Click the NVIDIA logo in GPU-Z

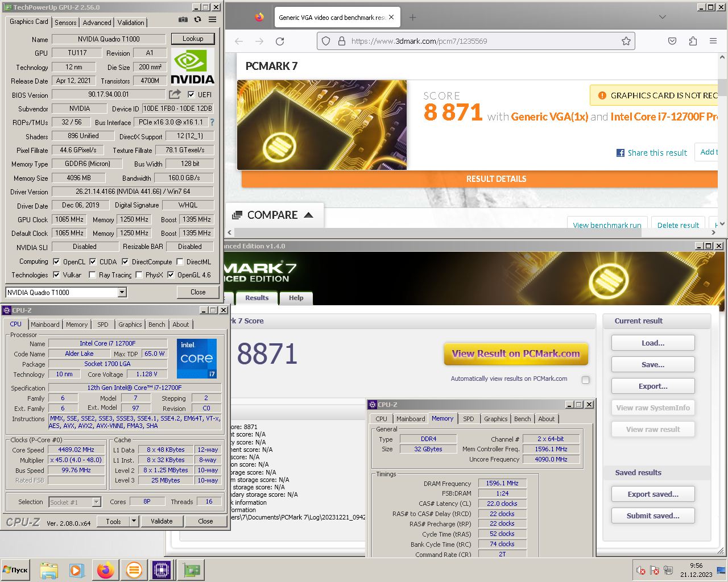point(193,66)
